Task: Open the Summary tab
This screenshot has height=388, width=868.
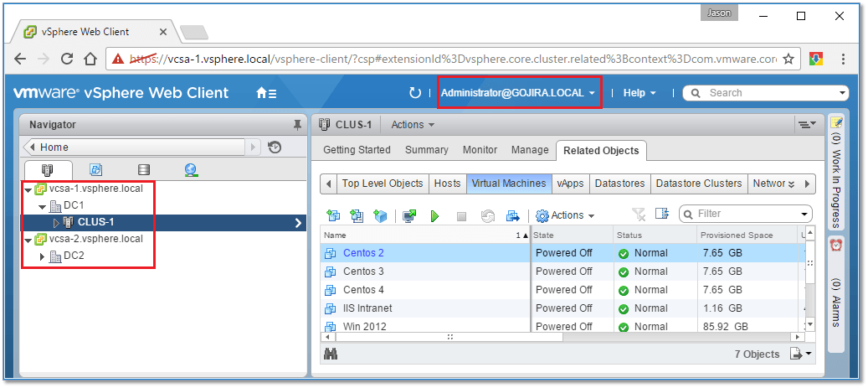Action: tap(426, 150)
